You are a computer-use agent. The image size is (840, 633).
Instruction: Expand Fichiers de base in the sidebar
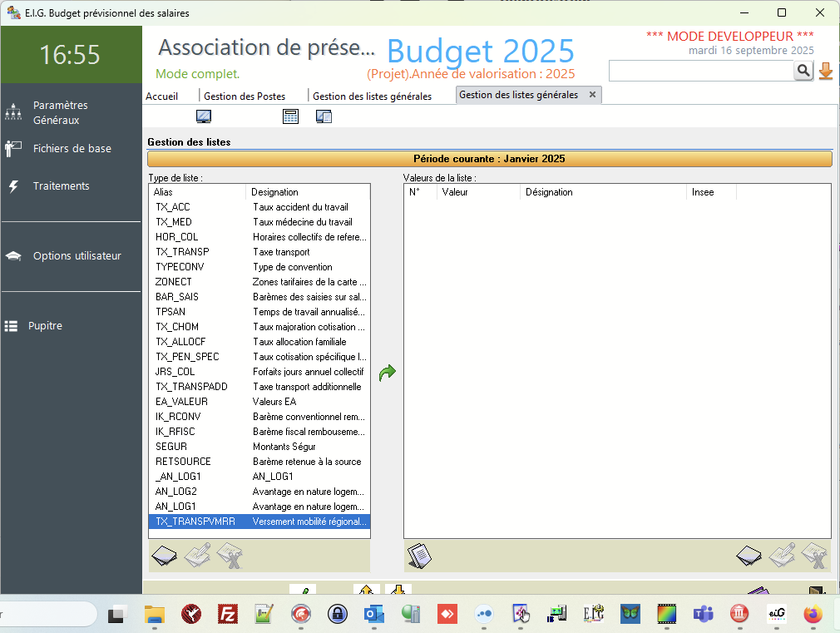pos(72,149)
